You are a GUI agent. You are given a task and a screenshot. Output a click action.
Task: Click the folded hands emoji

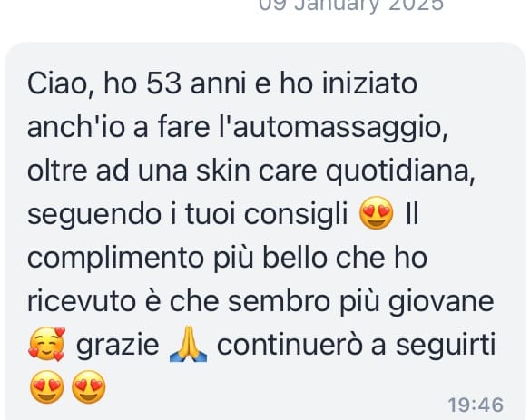click(x=188, y=345)
